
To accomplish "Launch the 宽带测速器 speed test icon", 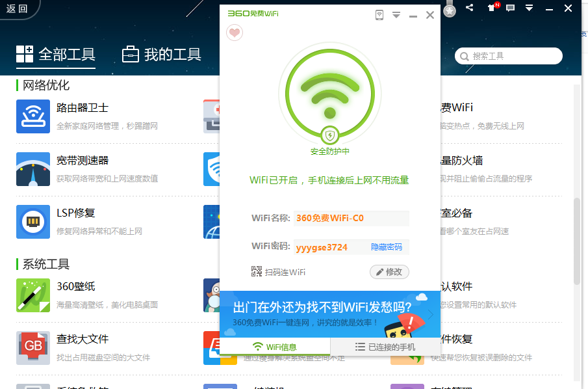I will (33, 169).
